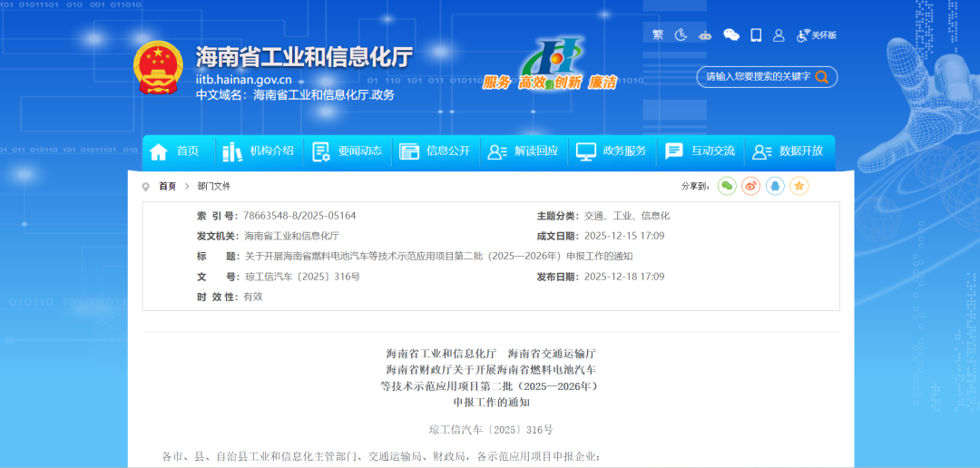Select index number 78663548-8/2025-05164
This screenshot has height=468, width=980.
coord(300,216)
